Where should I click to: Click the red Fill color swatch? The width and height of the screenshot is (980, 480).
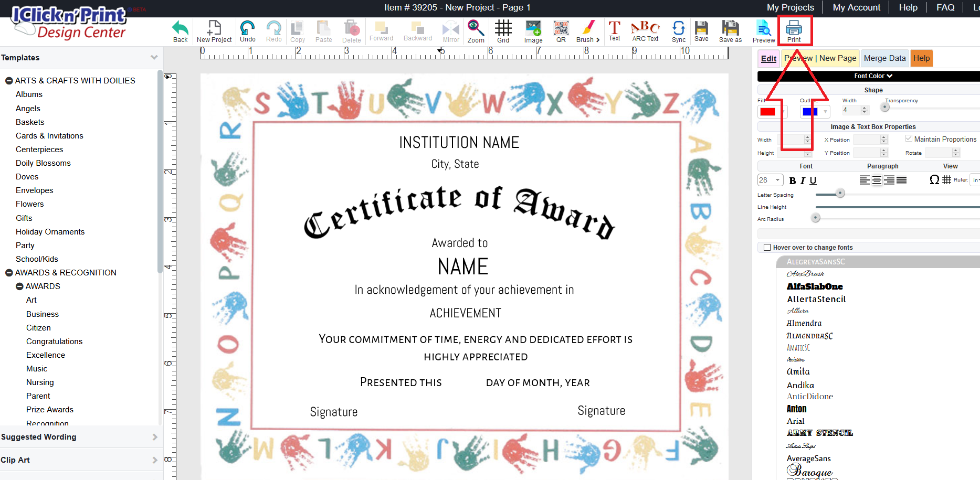click(767, 112)
